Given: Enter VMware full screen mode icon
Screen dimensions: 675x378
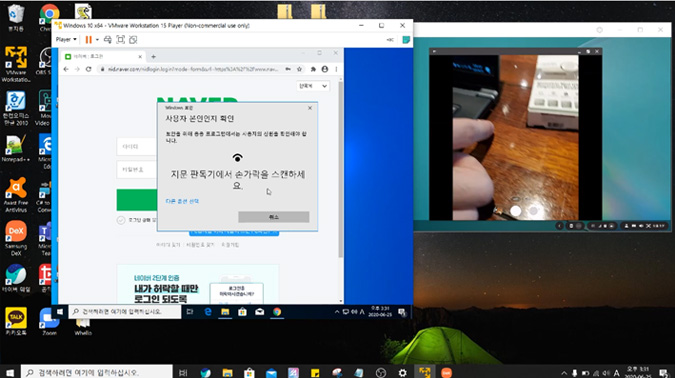Looking at the screenshot, I should pos(121,40).
